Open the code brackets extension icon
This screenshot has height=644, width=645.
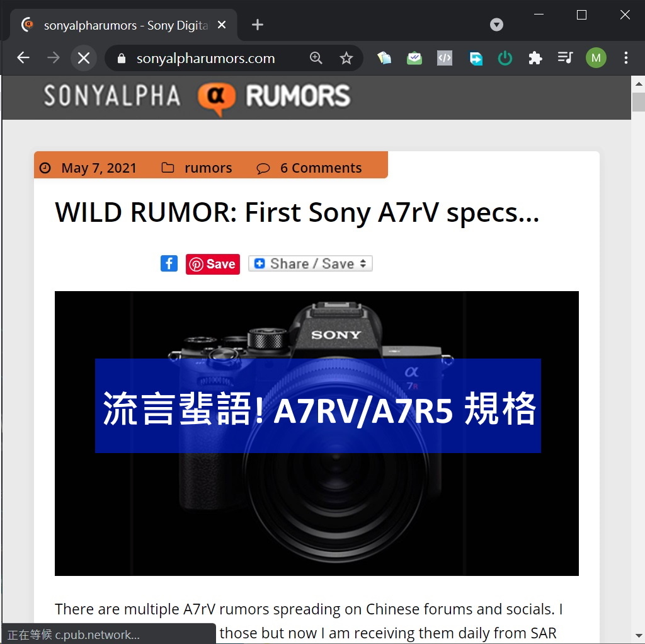point(444,58)
